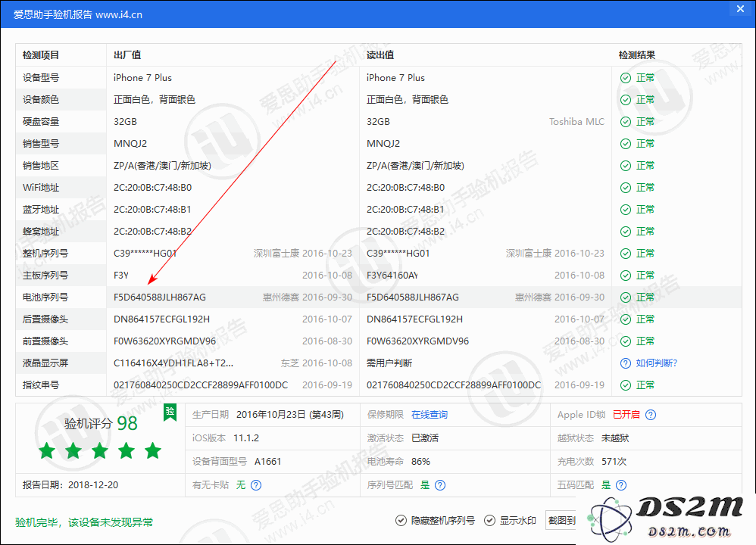
Task: Click 电池寿命 86% value
Action: click(x=420, y=462)
